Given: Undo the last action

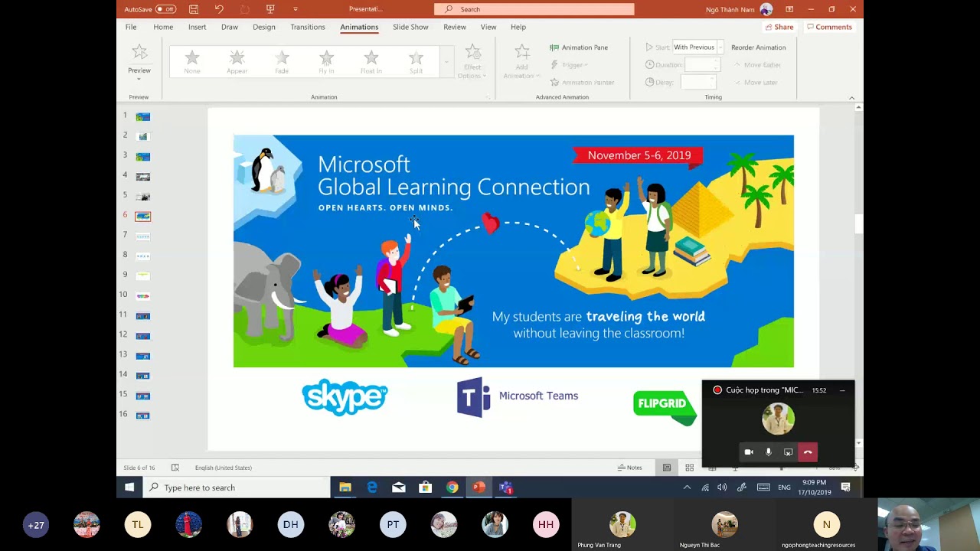Looking at the screenshot, I should (219, 9).
